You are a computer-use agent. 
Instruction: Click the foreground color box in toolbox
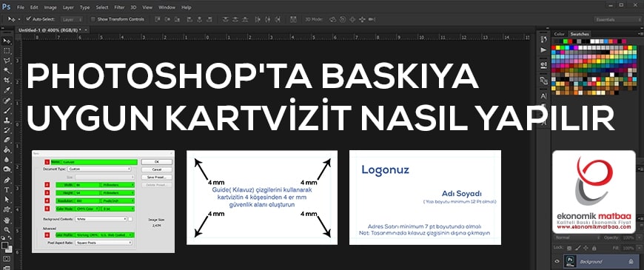coord(5,246)
